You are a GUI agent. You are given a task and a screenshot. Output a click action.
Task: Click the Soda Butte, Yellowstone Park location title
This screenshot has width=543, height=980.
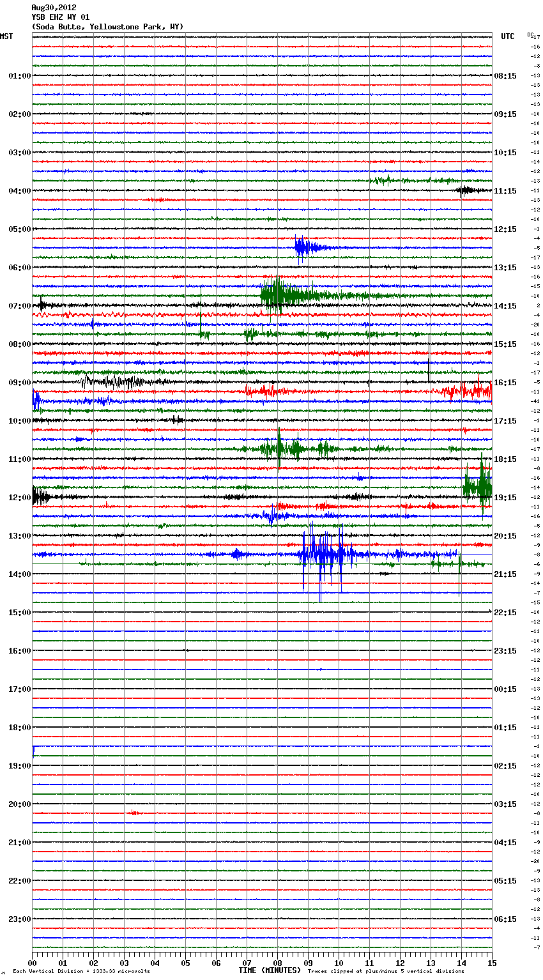coord(107,27)
